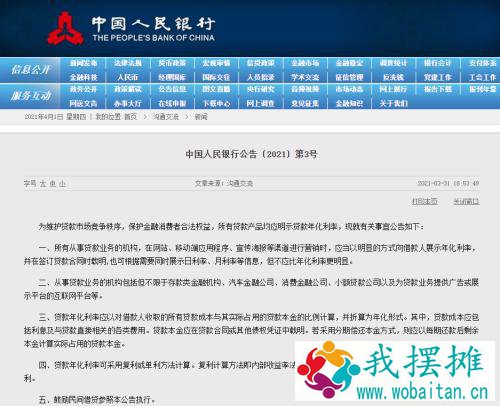This screenshot has height=406, width=500.
Task: Open the 法律法规 menu item
Action: tap(128, 63)
